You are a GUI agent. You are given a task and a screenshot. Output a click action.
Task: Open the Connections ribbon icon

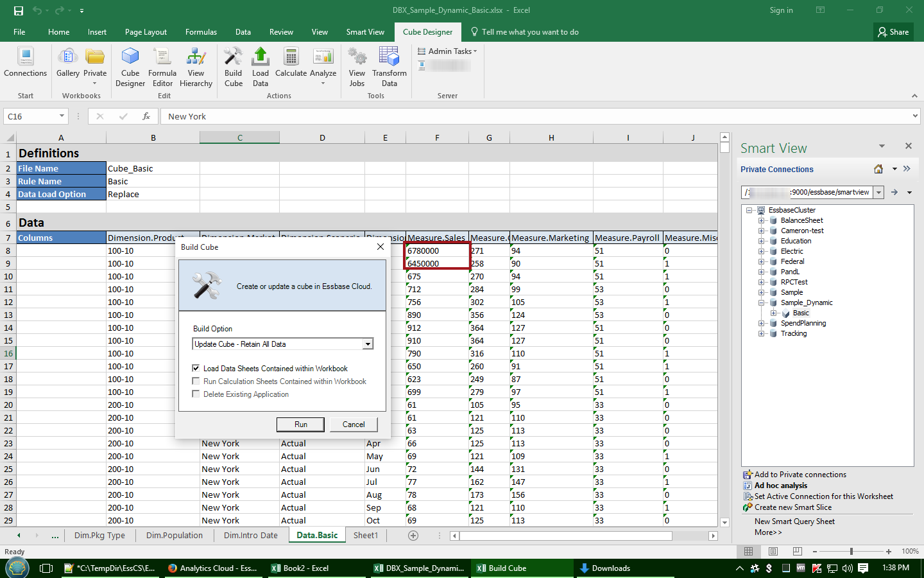26,63
